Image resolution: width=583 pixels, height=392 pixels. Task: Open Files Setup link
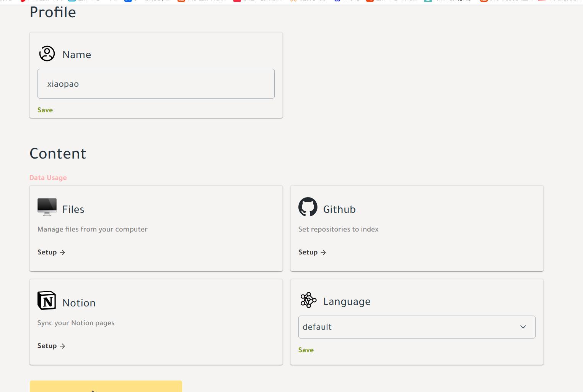tap(51, 252)
